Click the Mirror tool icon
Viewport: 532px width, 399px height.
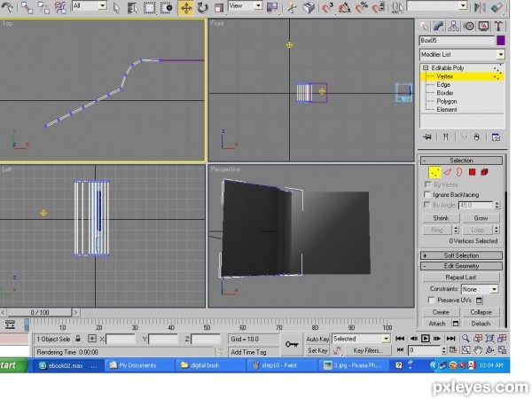(x=480, y=7)
